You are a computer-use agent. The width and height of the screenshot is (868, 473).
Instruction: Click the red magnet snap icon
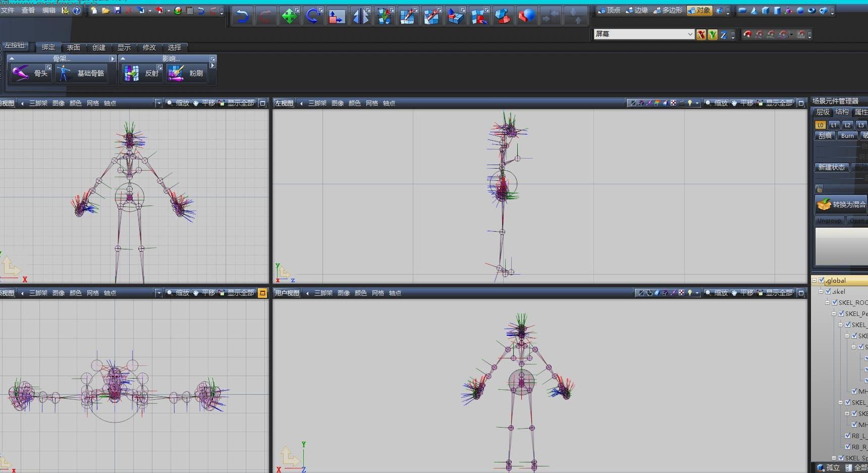(x=747, y=34)
